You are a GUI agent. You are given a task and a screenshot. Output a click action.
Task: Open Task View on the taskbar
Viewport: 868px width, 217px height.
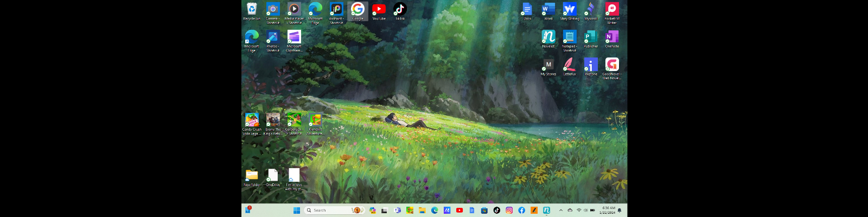(x=384, y=210)
